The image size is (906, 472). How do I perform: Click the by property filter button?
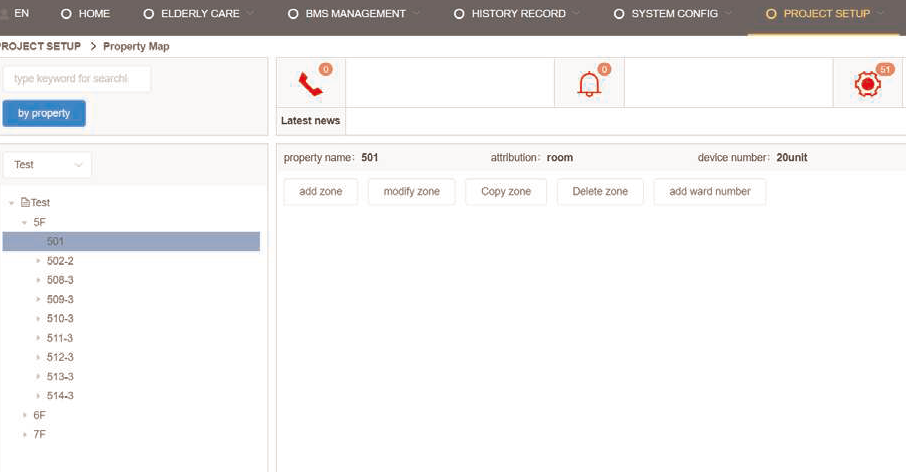[44, 114]
